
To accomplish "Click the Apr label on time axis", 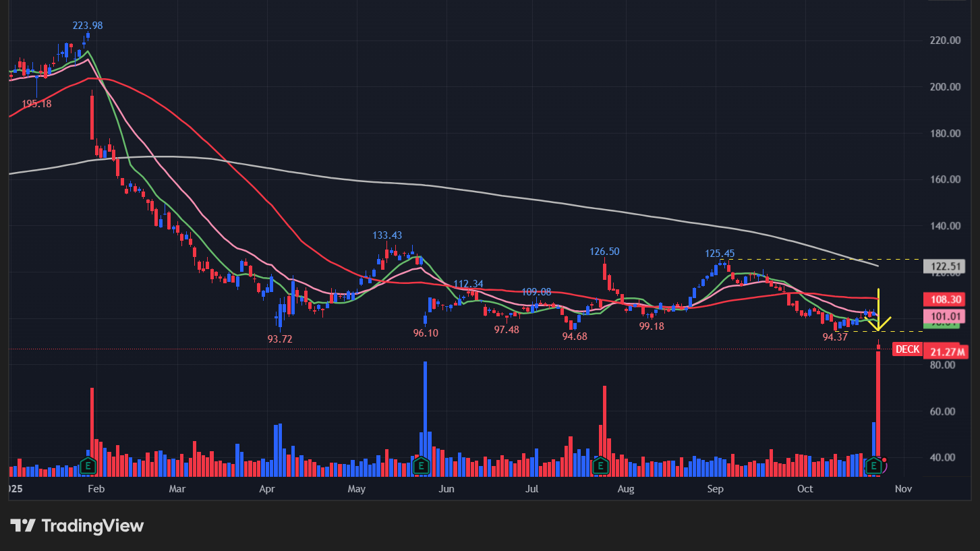I will pos(267,488).
